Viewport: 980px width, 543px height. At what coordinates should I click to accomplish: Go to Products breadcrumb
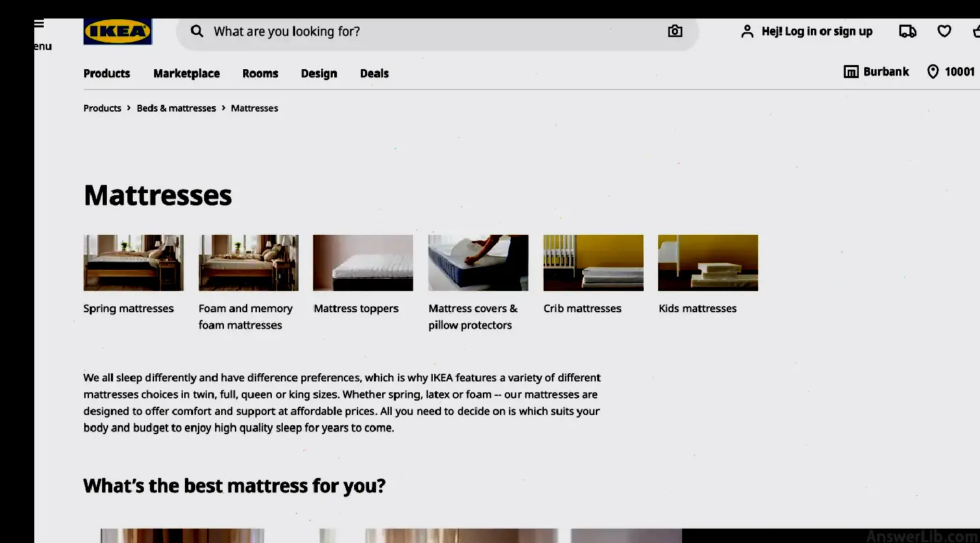pyautogui.click(x=102, y=108)
